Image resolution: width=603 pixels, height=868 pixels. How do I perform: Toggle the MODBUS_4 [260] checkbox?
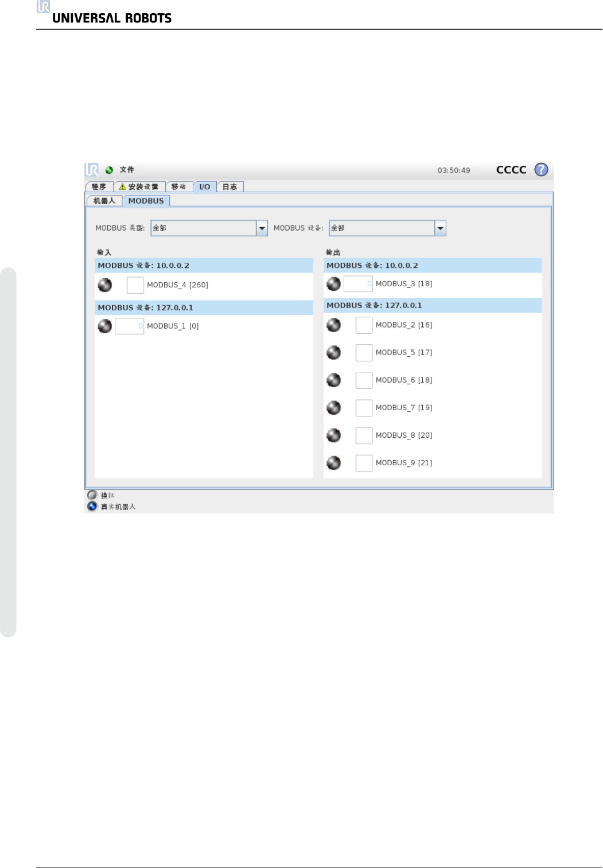tap(135, 285)
